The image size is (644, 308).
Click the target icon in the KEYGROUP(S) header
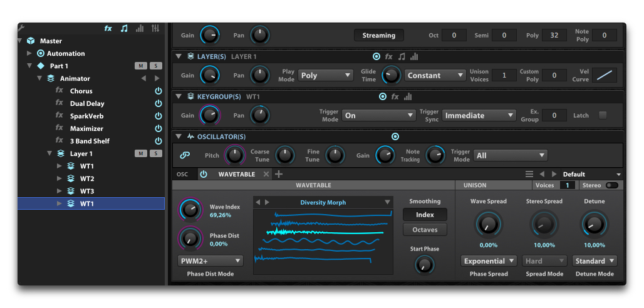click(382, 96)
